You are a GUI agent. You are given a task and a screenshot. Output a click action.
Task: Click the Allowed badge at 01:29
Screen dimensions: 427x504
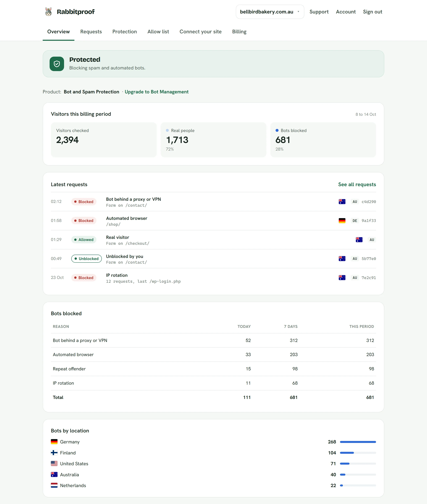84,240
